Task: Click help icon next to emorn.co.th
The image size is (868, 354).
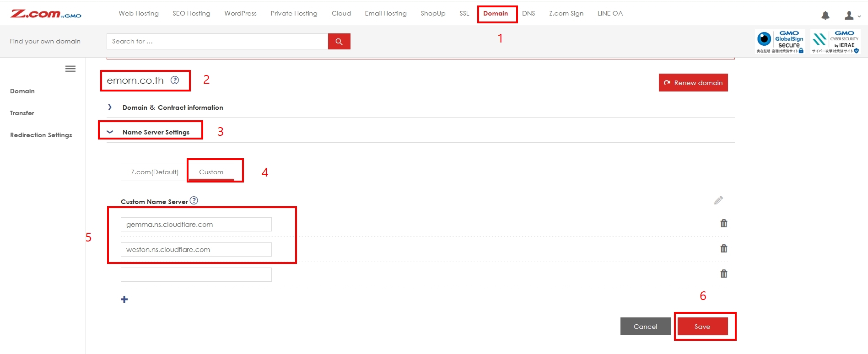Action: click(175, 80)
